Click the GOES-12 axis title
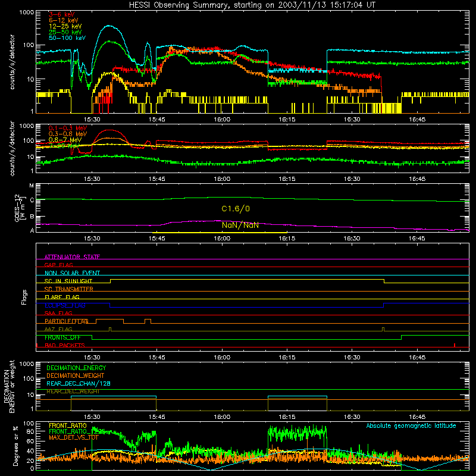Image resolution: width=476 pixels, height=476 pixels. [20, 208]
